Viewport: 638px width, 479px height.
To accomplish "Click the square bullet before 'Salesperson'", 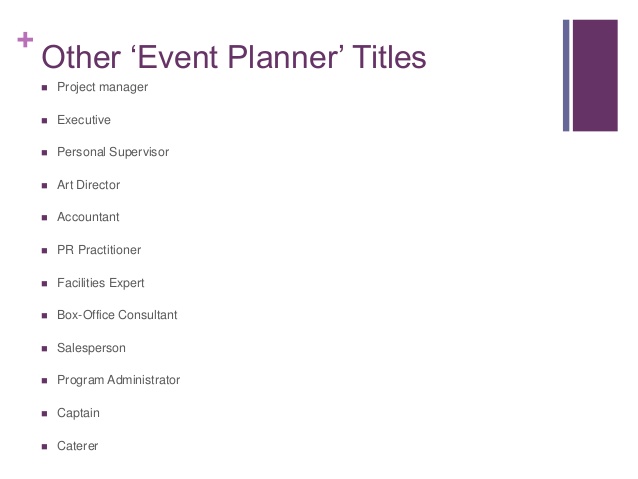I will click(44, 348).
